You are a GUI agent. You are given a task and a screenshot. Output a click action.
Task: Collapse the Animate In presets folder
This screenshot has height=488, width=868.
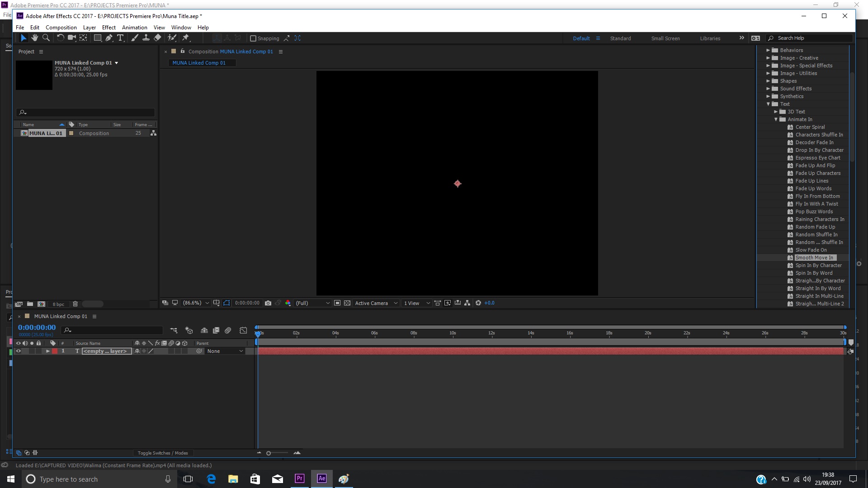tap(776, 119)
